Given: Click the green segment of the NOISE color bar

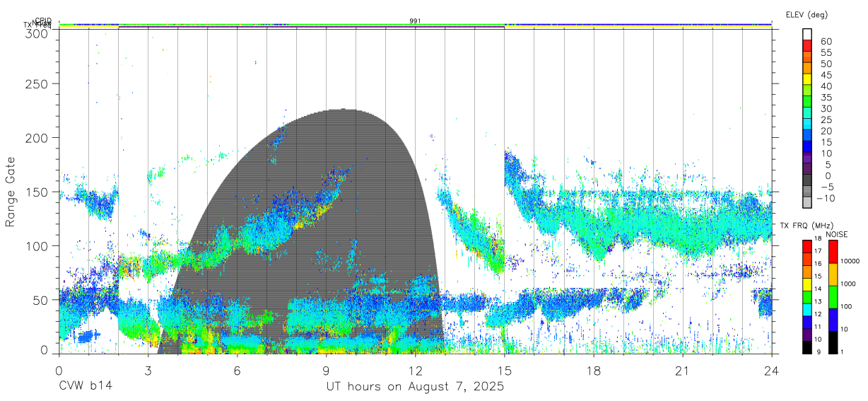Looking at the screenshot, I should pos(833,297).
